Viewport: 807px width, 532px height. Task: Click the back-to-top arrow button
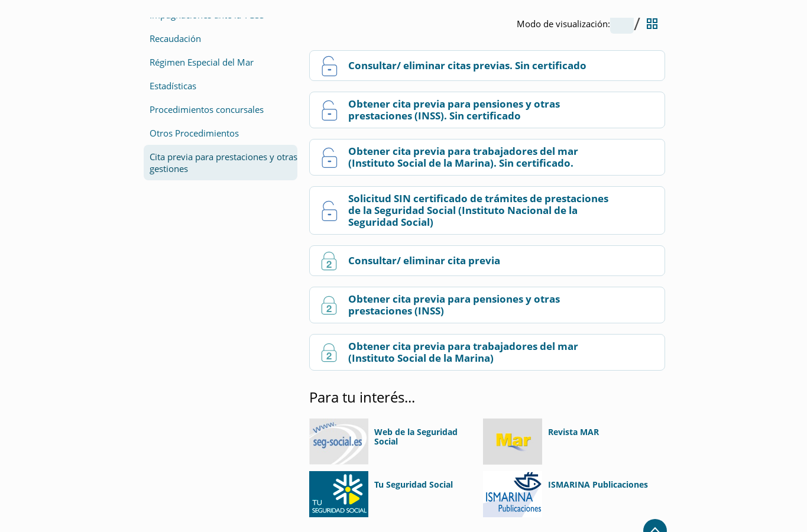click(655, 525)
